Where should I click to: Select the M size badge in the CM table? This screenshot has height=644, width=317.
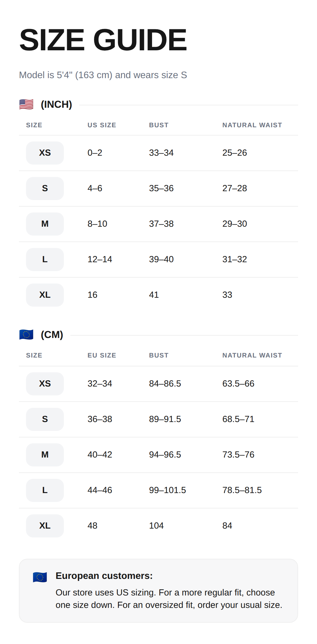[x=45, y=455]
